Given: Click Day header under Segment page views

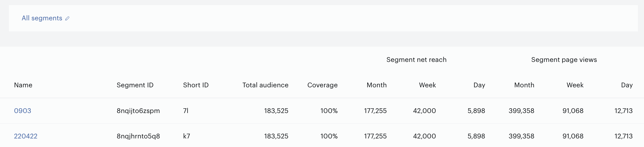Looking at the screenshot, I should coord(627,85).
